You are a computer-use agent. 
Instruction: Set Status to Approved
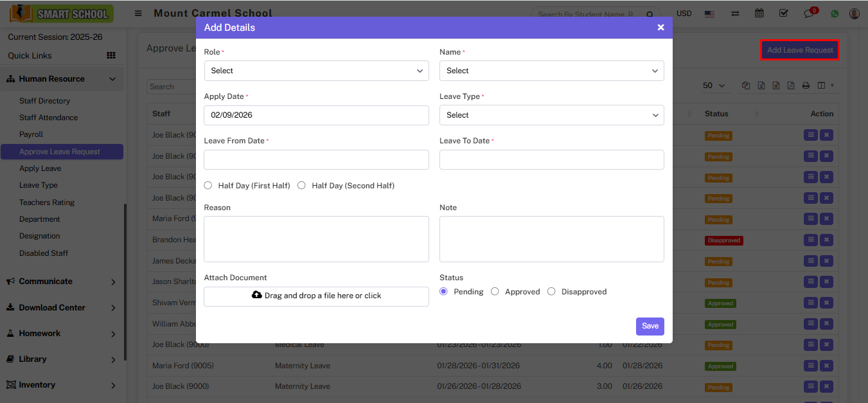495,291
